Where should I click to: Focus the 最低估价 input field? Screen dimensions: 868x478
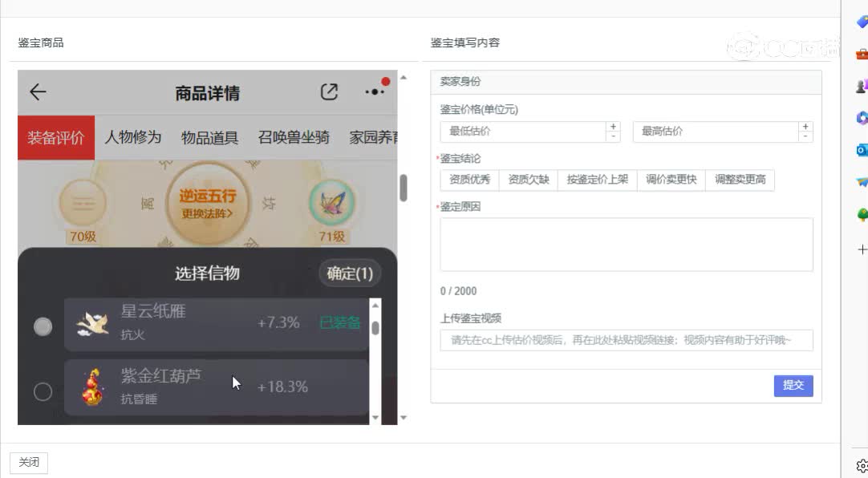point(523,132)
